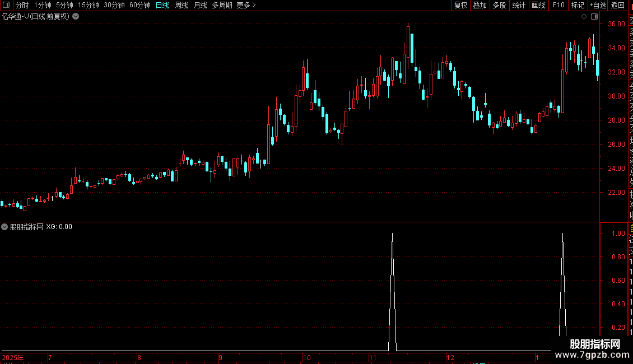Click the 1.00 indicator axis label
Screen dimensions: 633x364
(618, 234)
